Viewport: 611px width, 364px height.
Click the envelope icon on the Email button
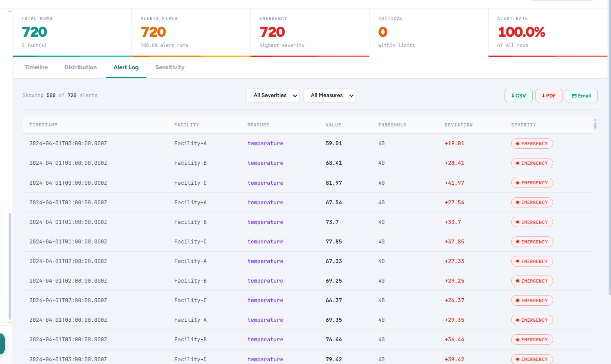tap(573, 95)
